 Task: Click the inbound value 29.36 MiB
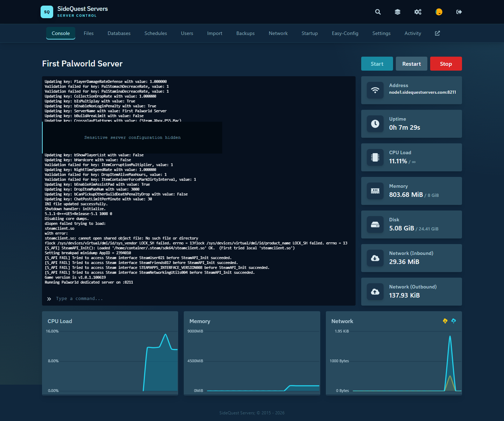click(404, 262)
